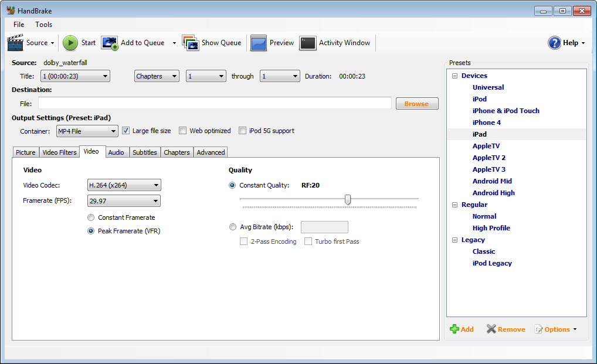Collapse the Devices preset group
Image resolution: width=597 pixels, height=364 pixels.
click(x=454, y=76)
